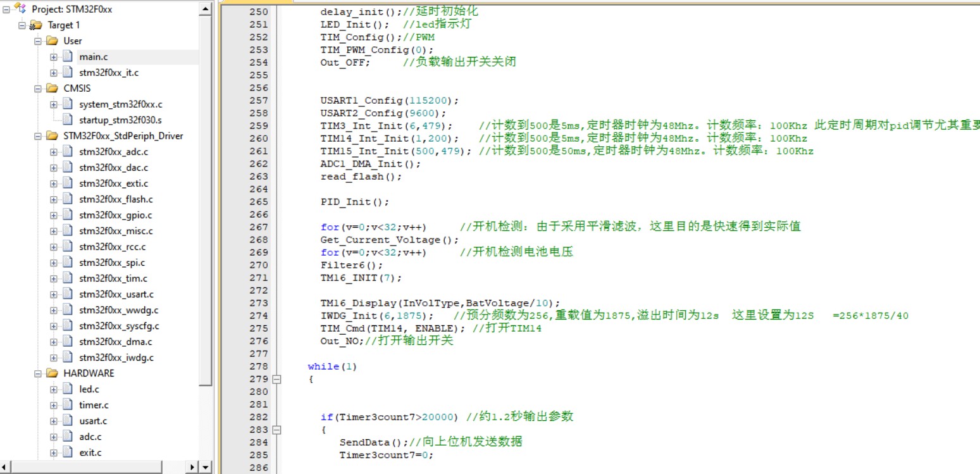Select the stm32f0xx_dac.c file icon

[68, 168]
